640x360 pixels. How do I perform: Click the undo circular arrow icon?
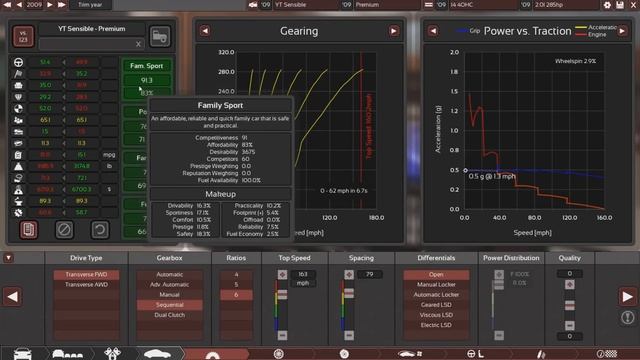point(100,230)
